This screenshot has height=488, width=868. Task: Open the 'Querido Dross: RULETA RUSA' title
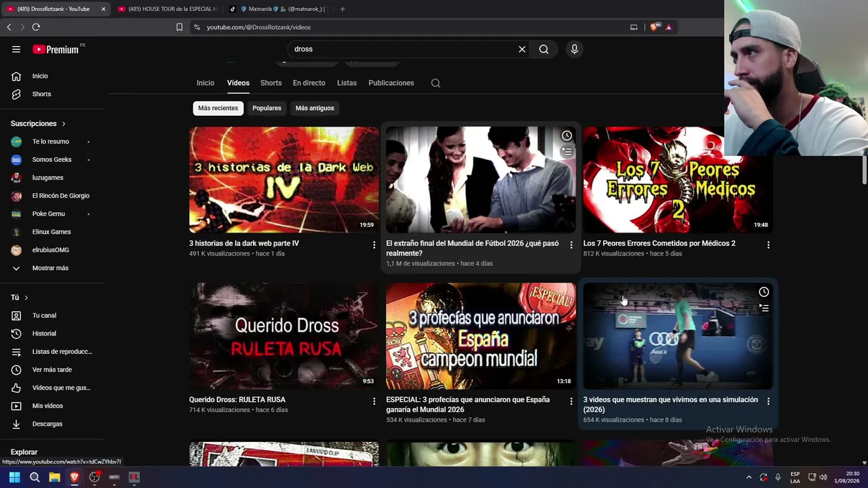pyautogui.click(x=237, y=400)
